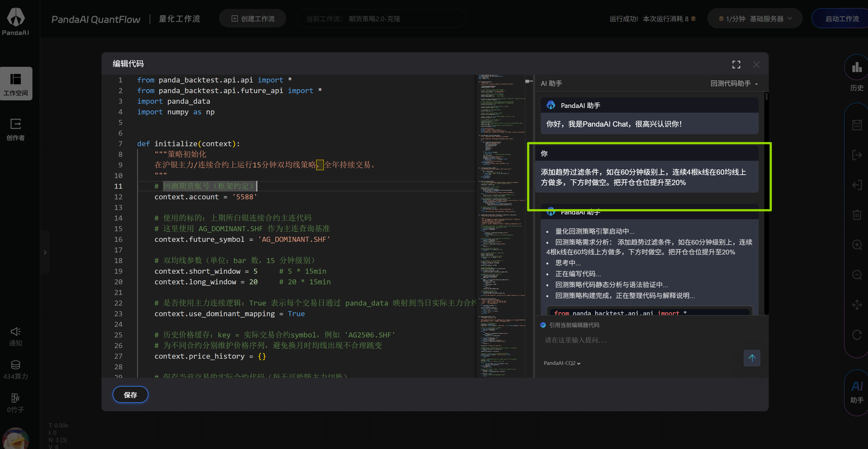Click the 创建工作流 button
Viewport: 868px width, 449px height.
(253, 19)
